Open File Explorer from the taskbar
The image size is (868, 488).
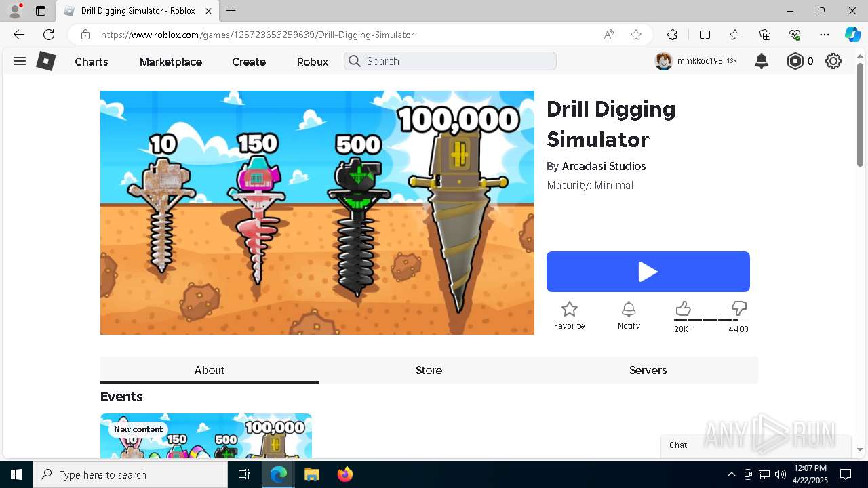coord(311,474)
